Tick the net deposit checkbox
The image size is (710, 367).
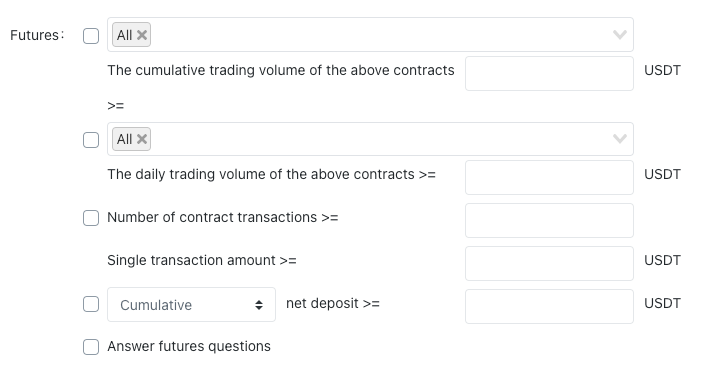tap(91, 304)
